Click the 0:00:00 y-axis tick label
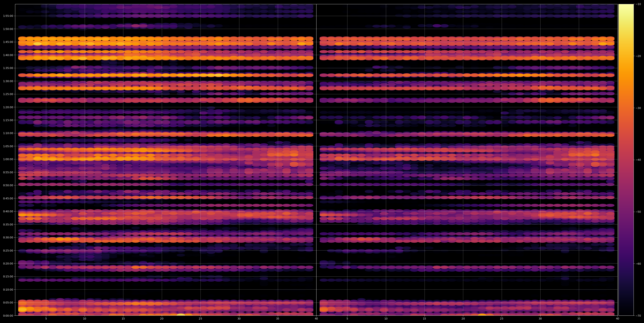The width and height of the screenshot is (644, 323). pyautogui.click(x=8, y=315)
